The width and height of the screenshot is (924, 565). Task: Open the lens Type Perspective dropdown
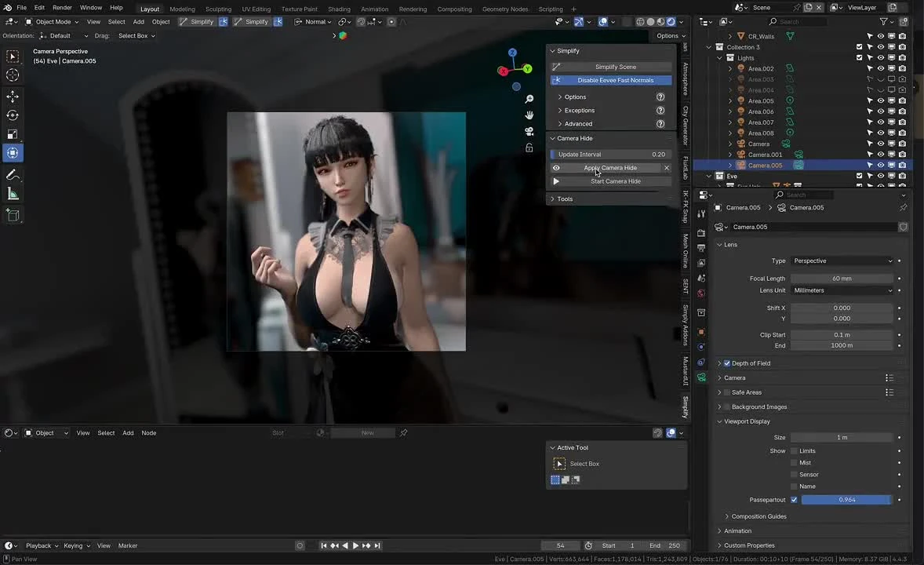[842, 261]
